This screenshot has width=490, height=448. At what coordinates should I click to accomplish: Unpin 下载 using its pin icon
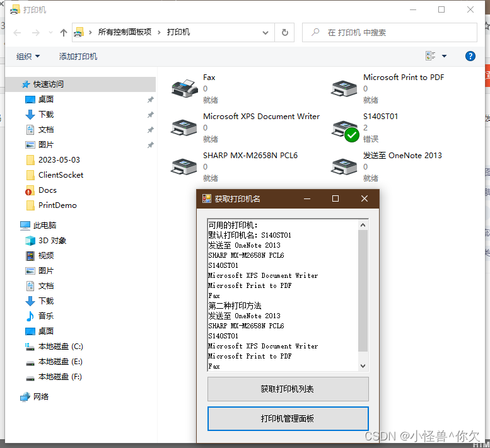151,115
